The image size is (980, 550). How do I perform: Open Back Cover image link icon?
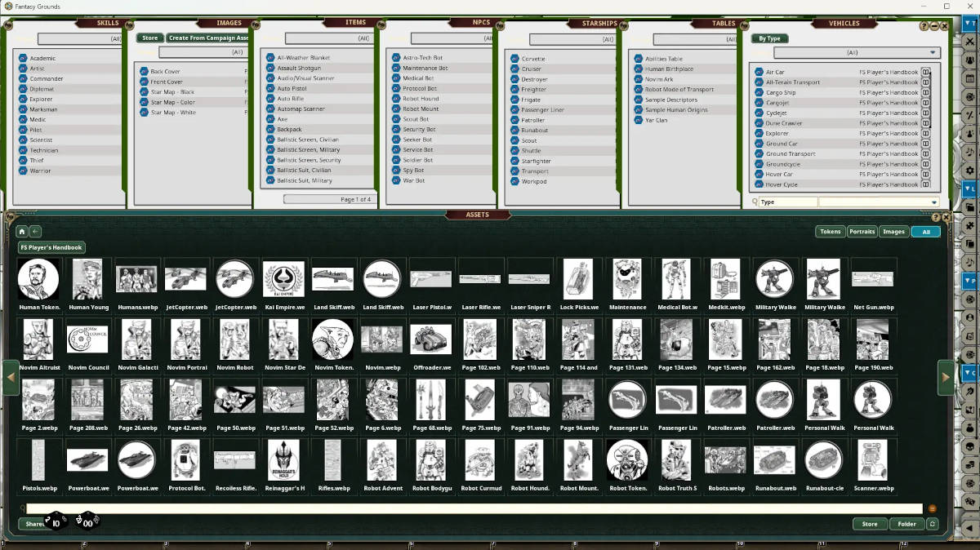tap(144, 72)
